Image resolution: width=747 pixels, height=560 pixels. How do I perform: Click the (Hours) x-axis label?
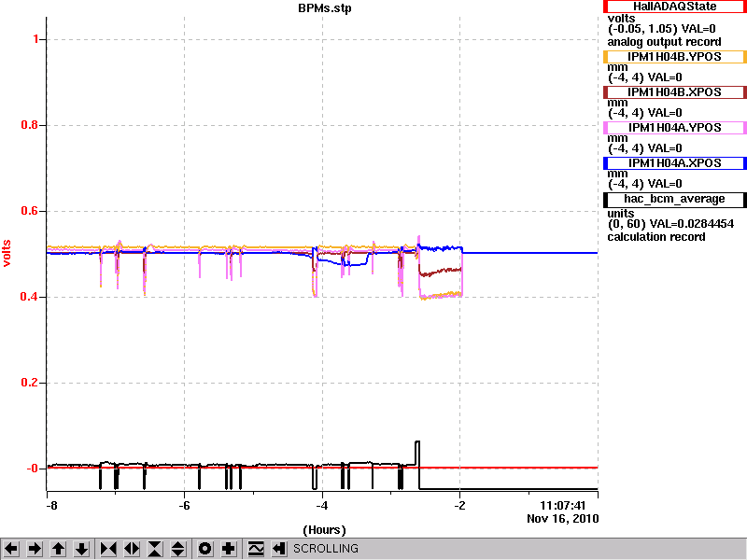324,530
